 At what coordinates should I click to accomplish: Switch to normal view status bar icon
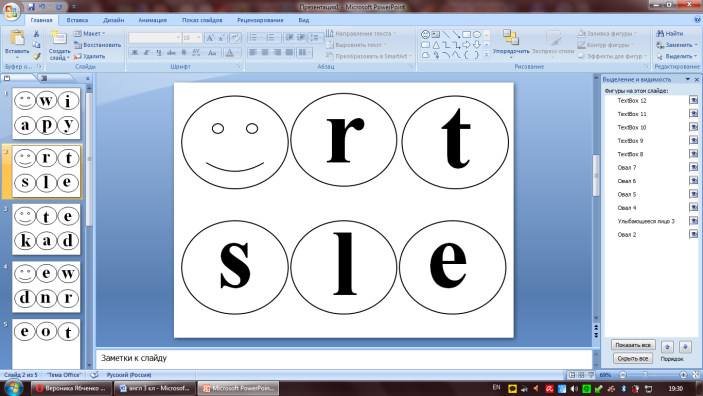(572, 374)
